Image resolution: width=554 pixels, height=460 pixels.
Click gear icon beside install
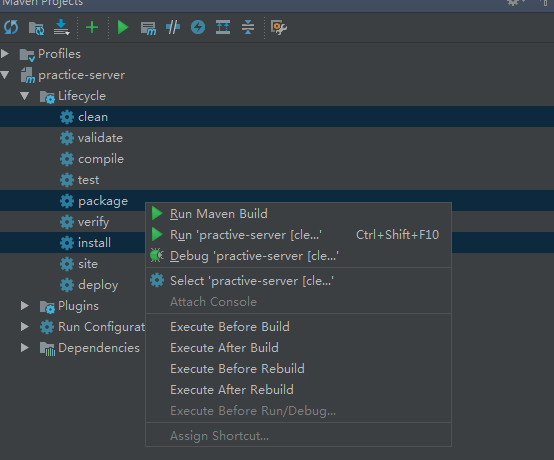[67, 243]
